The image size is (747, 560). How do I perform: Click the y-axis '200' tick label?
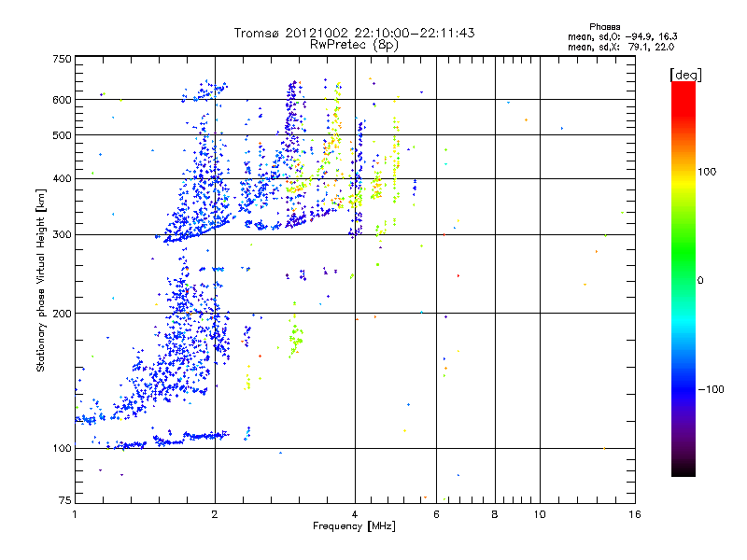coord(62,314)
